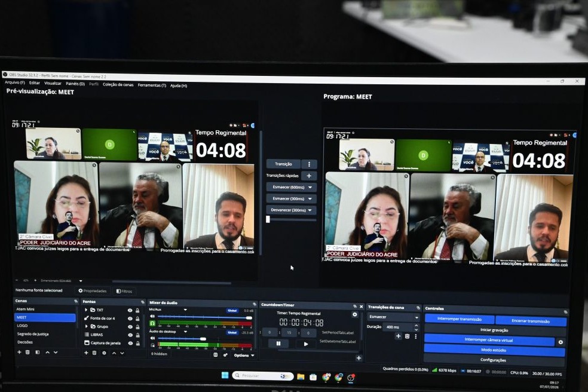
Task: Remove scene transition trash icon
Action: pos(408,336)
